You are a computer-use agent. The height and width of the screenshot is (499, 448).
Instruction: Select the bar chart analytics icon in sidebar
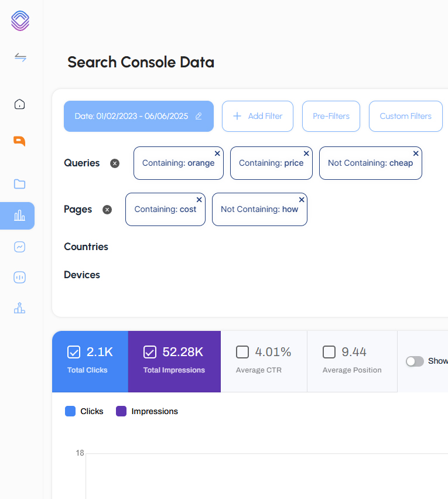(x=19, y=216)
